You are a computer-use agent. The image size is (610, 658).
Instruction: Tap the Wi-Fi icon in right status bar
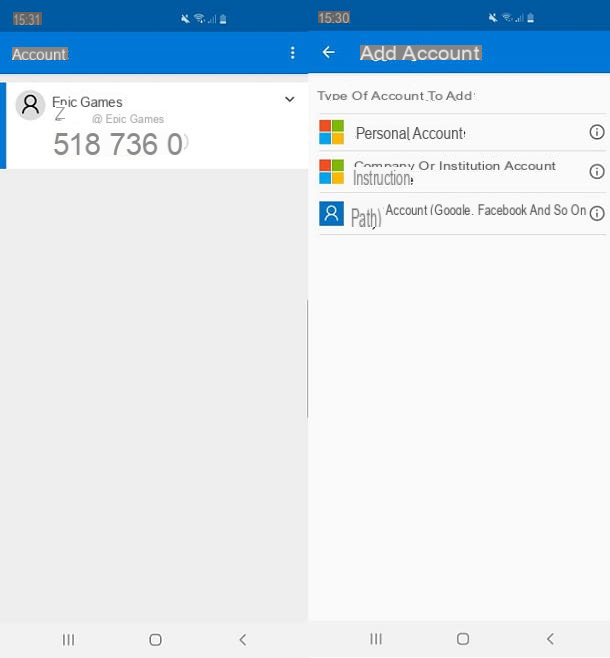coord(507,18)
